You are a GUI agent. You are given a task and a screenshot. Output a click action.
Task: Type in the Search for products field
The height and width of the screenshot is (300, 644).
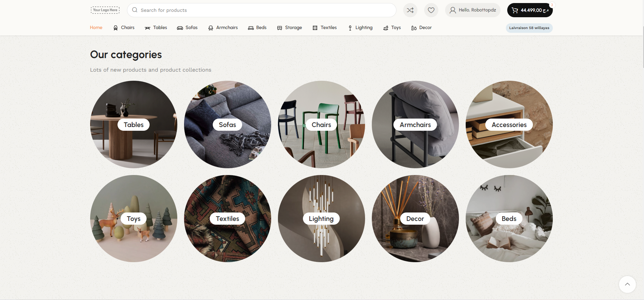click(263, 10)
